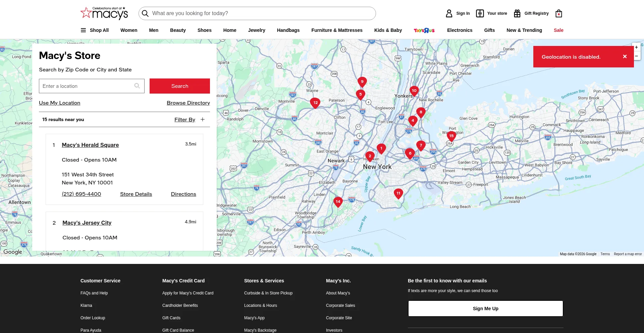The image size is (644, 333).
Task: Select map pin number 4
Action: (x=413, y=121)
